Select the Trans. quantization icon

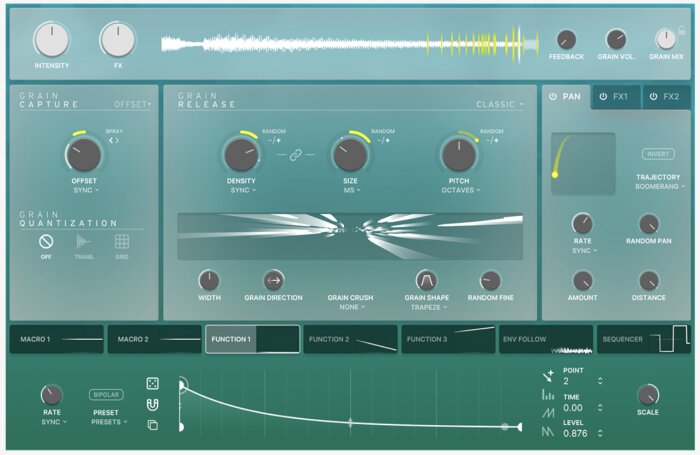coord(83,242)
